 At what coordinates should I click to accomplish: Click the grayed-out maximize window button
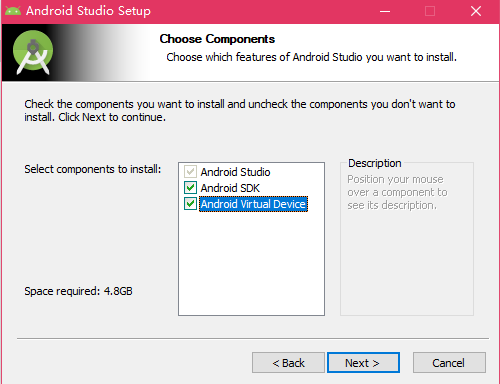tap(430, 11)
